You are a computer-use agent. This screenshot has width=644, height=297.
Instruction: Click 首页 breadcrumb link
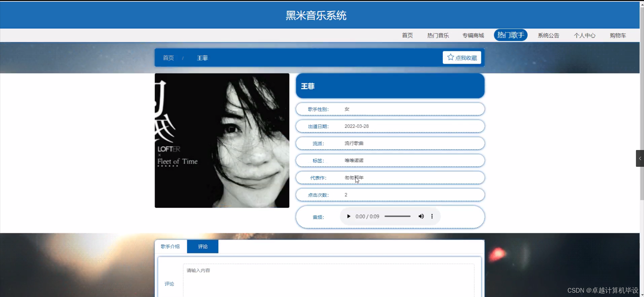[168, 58]
